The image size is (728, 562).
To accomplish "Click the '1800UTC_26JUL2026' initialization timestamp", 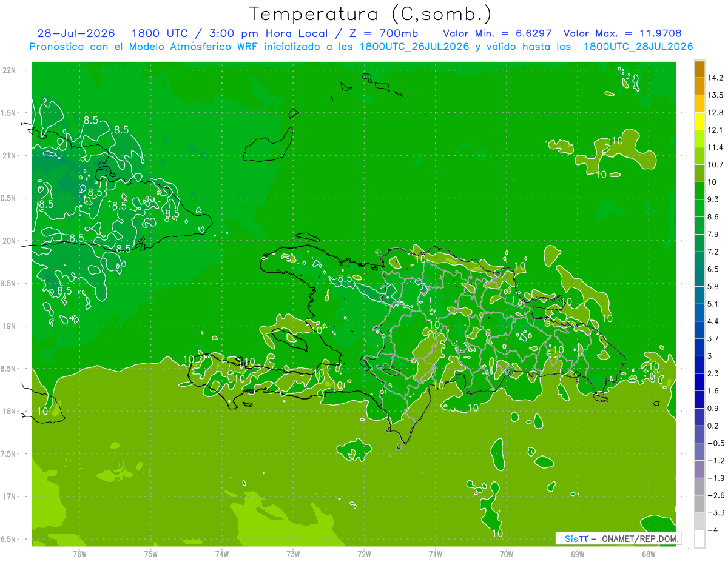I will click(x=414, y=47).
